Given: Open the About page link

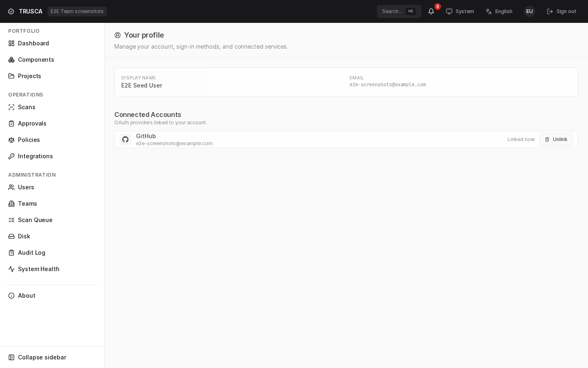Looking at the screenshot, I should point(52,296).
